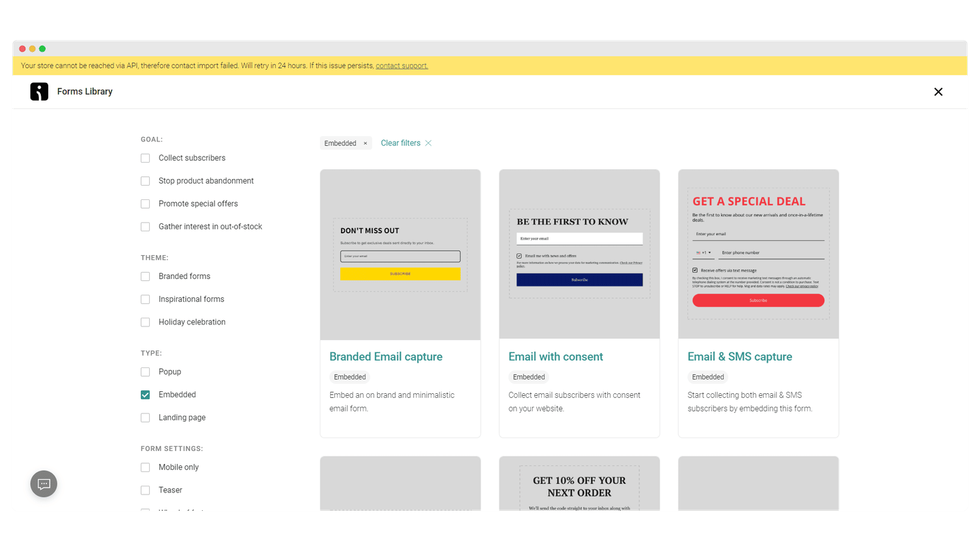Check Holiday celebration theme
Viewport: 980px width, 551px height.
point(145,322)
